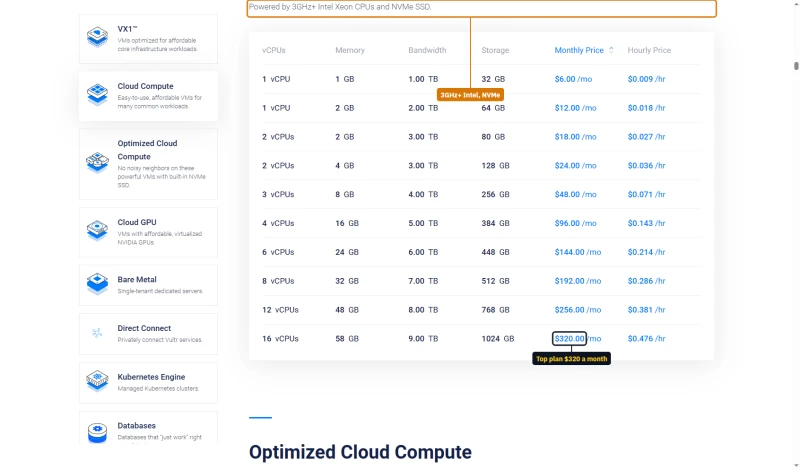Click the $0.027 /hr hourly price
Screen dimensions: 800x470
pos(646,137)
